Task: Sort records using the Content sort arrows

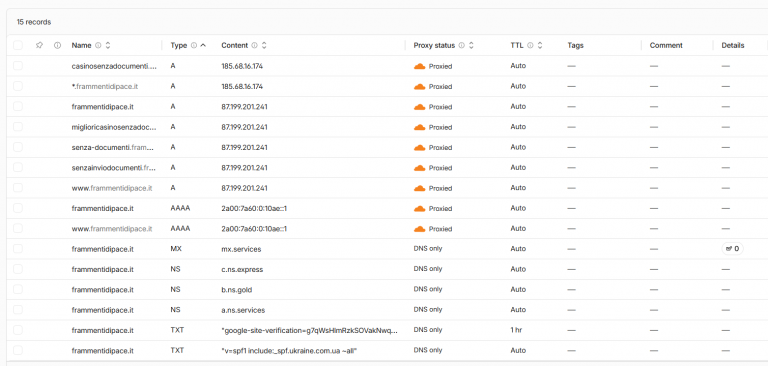Action: (x=264, y=45)
